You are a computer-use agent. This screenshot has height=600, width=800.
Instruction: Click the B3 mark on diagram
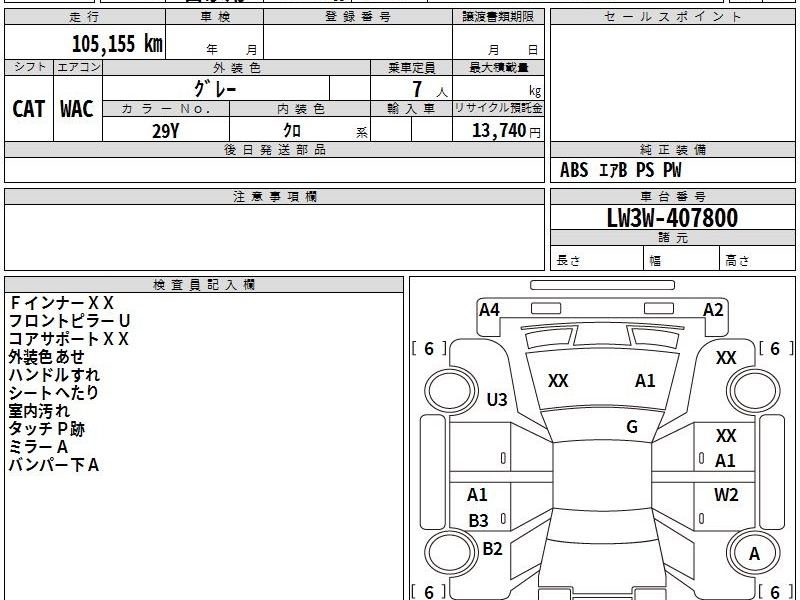tap(479, 521)
